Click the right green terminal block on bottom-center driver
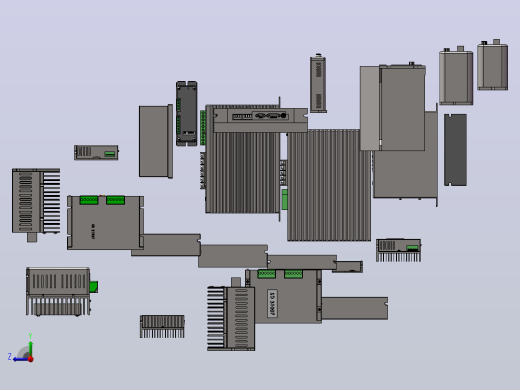The height and width of the screenshot is (390, 520). [293, 274]
